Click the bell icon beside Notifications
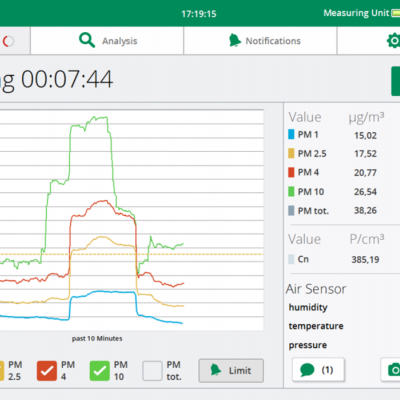Viewport: 400px width, 400px height. (x=235, y=40)
